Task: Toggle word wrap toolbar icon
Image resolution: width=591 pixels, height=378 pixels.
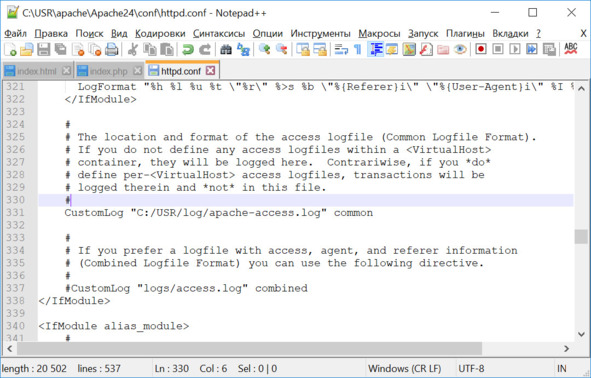Action: click(x=341, y=49)
